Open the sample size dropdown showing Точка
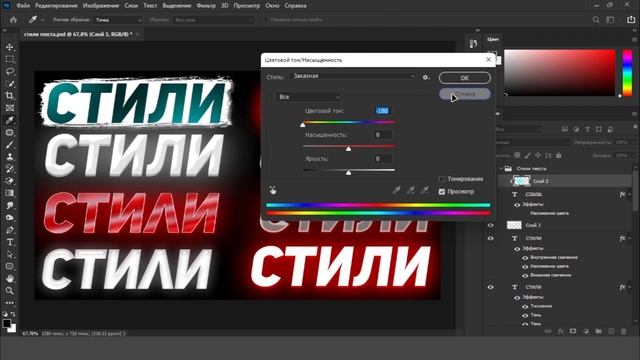 click(x=118, y=20)
